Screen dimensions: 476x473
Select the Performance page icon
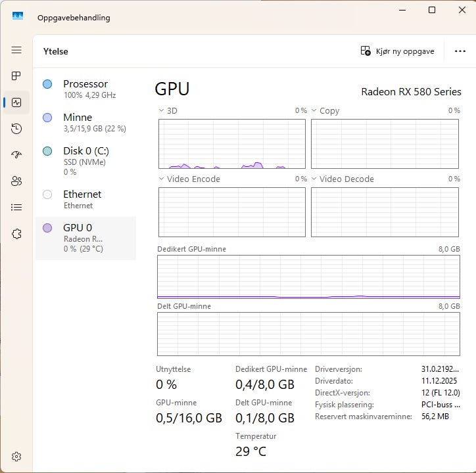[x=16, y=102]
